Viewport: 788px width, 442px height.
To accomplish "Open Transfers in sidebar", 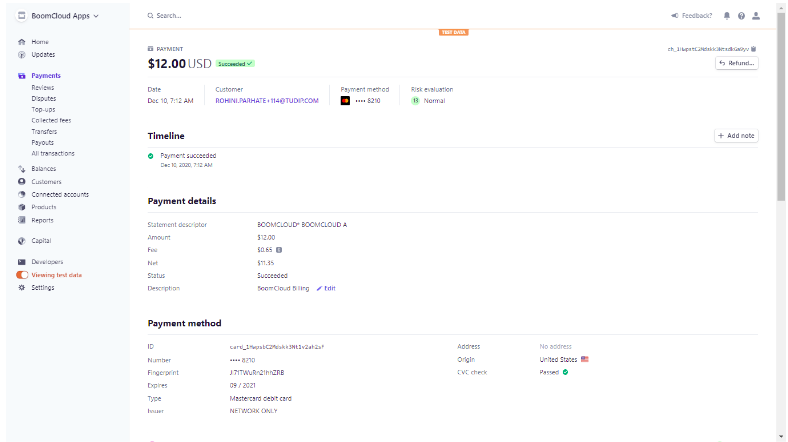I will (x=44, y=132).
